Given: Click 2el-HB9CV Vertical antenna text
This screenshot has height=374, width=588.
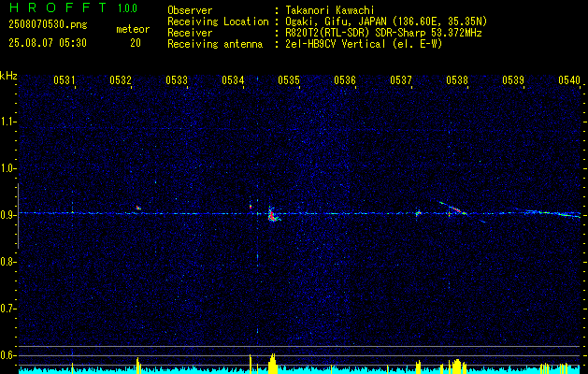Looking at the screenshot, I should [364, 44].
